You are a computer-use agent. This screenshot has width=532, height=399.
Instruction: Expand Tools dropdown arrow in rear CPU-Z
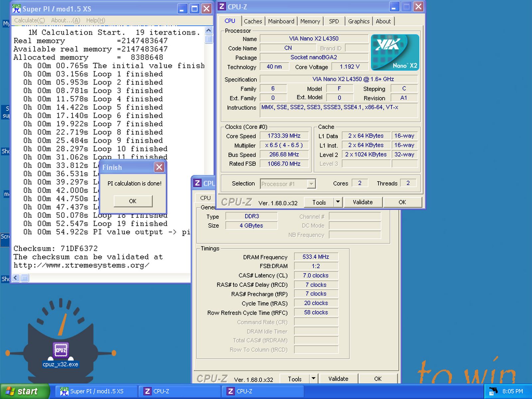[313, 379]
